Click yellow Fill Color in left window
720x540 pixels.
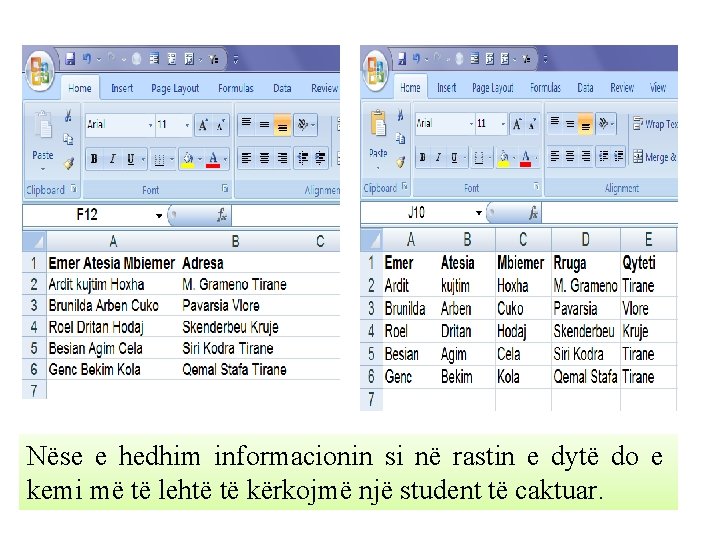click(x=188, y=159)
